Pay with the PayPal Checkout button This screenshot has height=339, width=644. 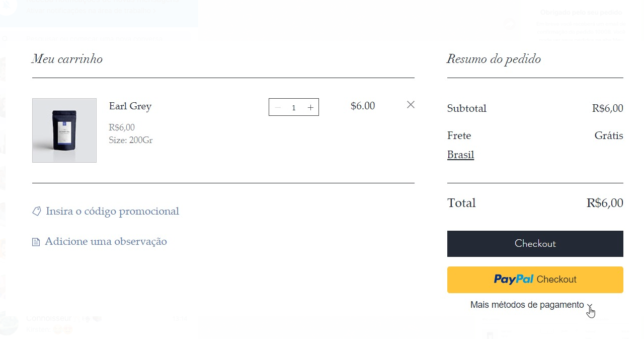[535, 280]
